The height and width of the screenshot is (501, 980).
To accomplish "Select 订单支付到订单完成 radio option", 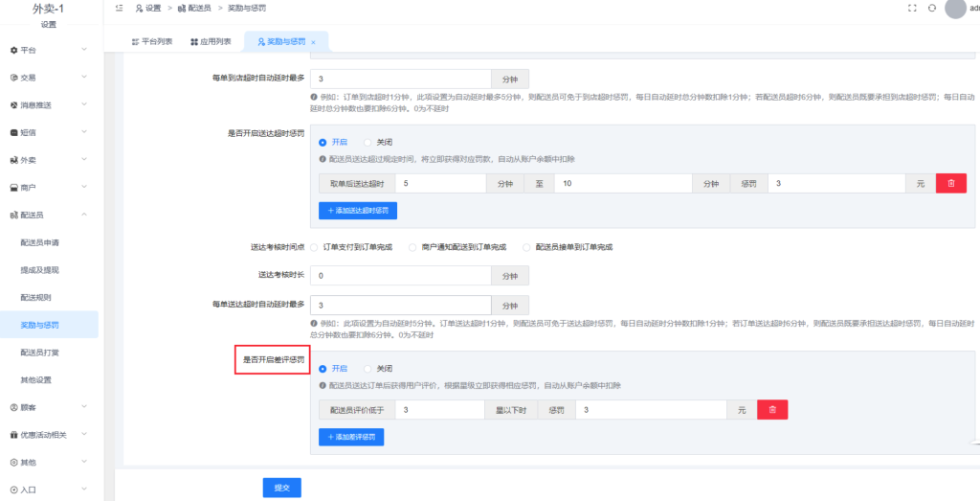I will point(317,247).
